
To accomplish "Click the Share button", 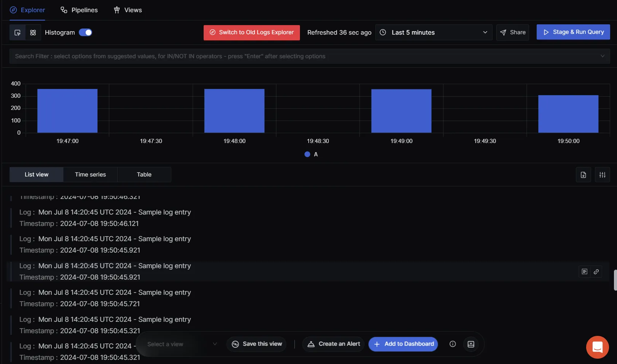I will point(513,32).
